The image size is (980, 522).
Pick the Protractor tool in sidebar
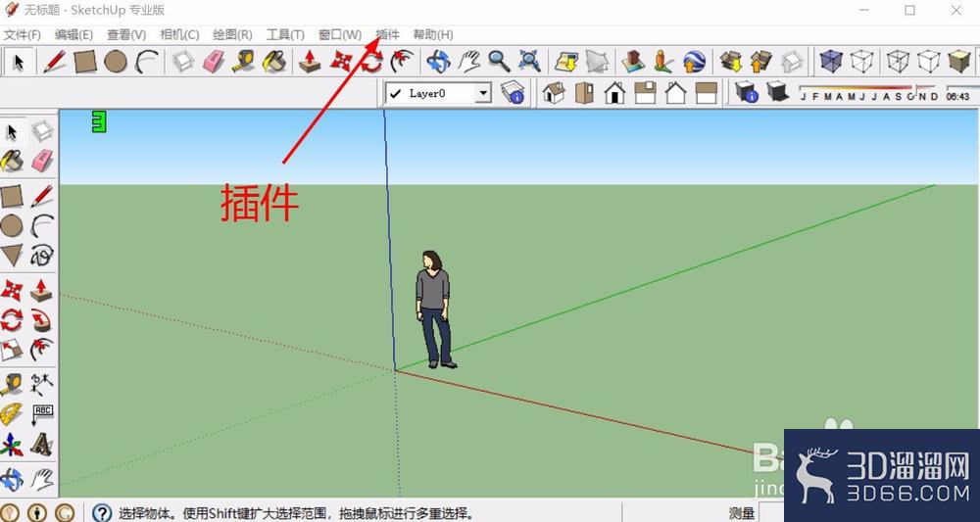[11, 414]
